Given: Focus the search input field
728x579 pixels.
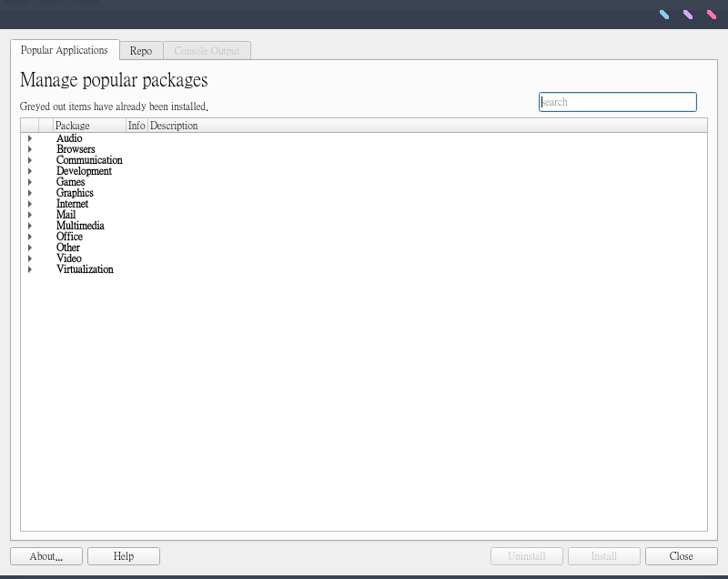Looking at the screenshot, I should click(618, 102).
